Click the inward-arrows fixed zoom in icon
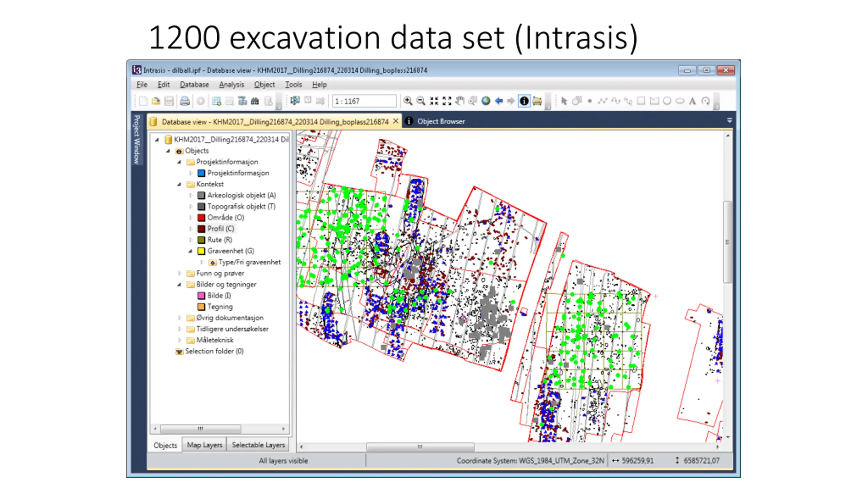This screenshot has height=488, width=868. click(434, 101)
